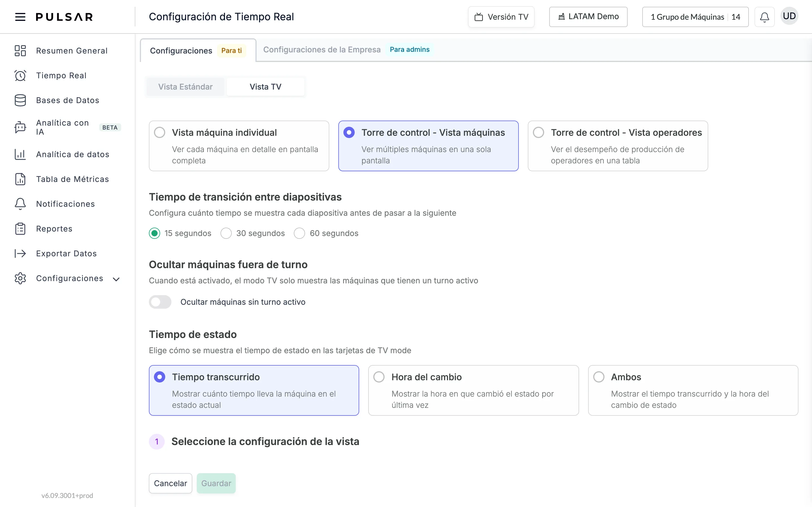Image resolution: width=812 pixels, height=507 pixels.
Task: Click the Resumen General dashboard icon
Action: point(20,51)
